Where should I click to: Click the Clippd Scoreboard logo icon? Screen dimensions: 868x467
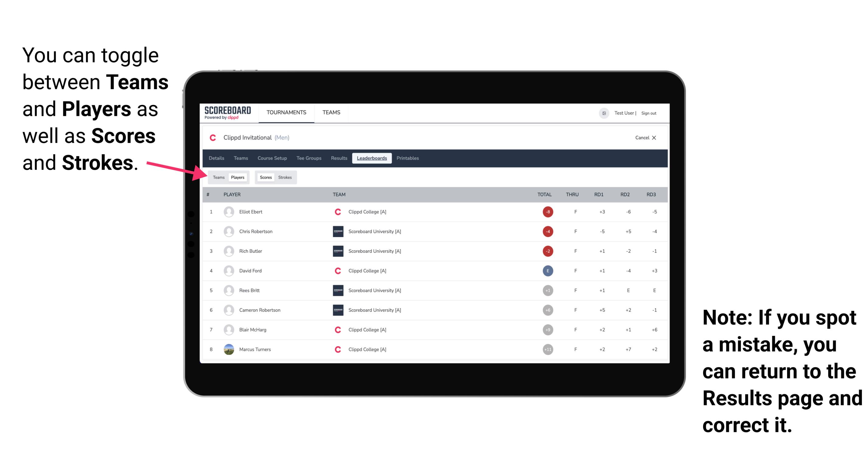point(228,114)
